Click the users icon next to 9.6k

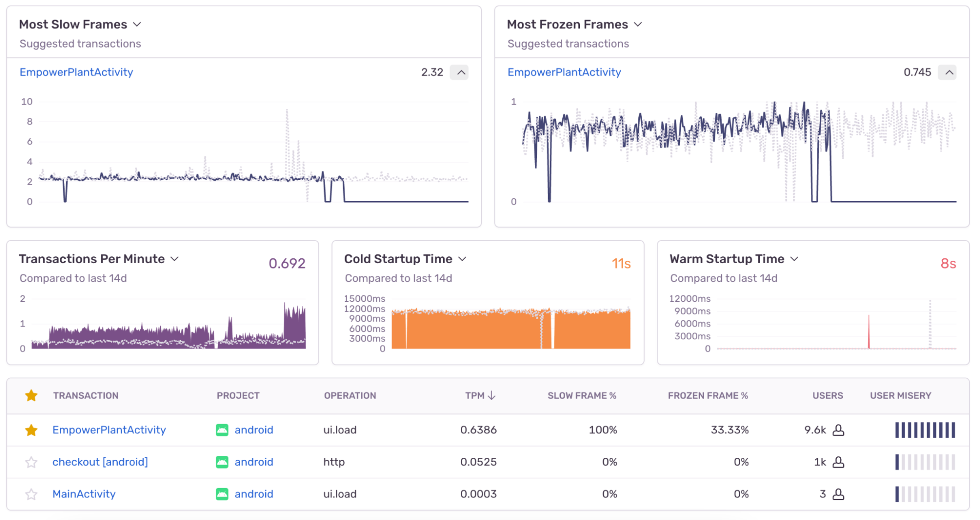(x=839, y=430)
